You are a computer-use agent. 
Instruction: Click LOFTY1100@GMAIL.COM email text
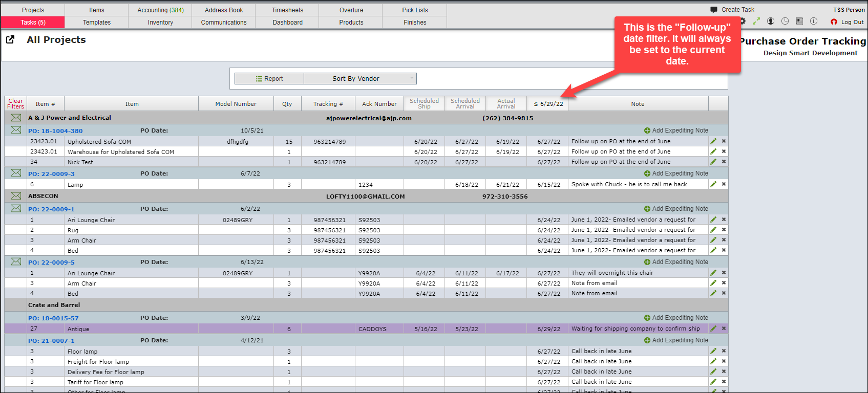pyautogui.click(x=365, y=196)
